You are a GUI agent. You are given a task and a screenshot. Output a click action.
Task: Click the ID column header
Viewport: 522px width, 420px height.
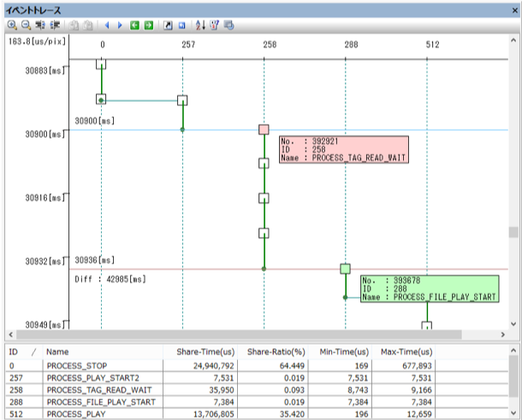[x=24, y=352]
